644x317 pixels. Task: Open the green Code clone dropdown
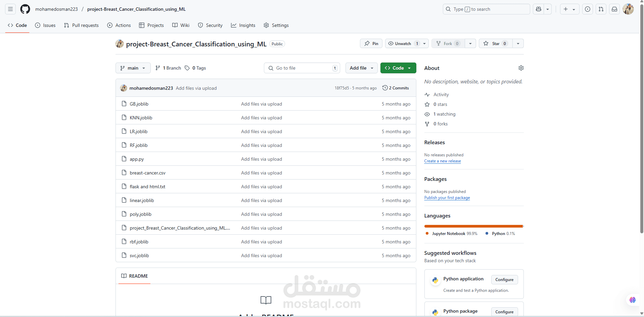[398, 68]
